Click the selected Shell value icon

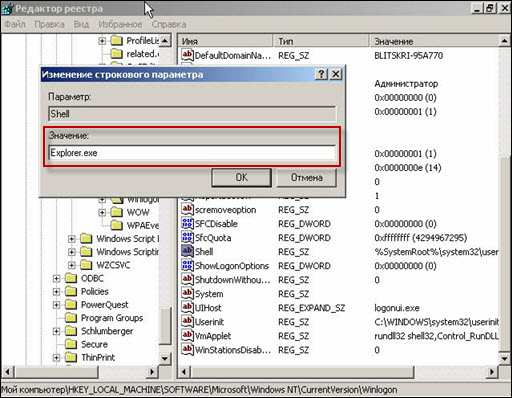[187, 251]
